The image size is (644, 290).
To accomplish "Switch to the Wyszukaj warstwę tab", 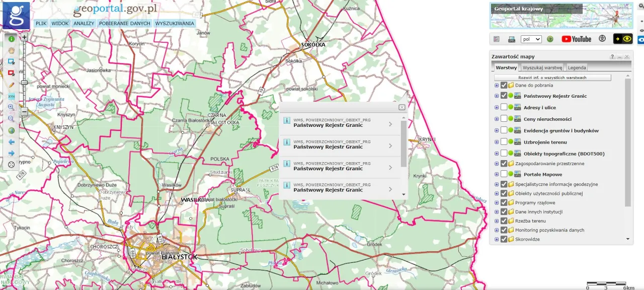I will (542, 67).
